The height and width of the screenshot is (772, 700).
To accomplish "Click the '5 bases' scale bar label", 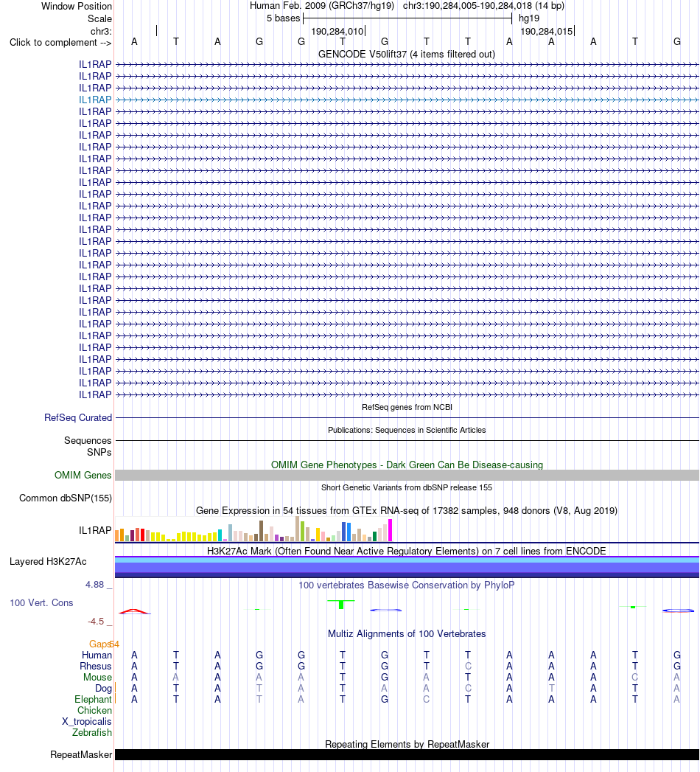I will tap(284, 18).
